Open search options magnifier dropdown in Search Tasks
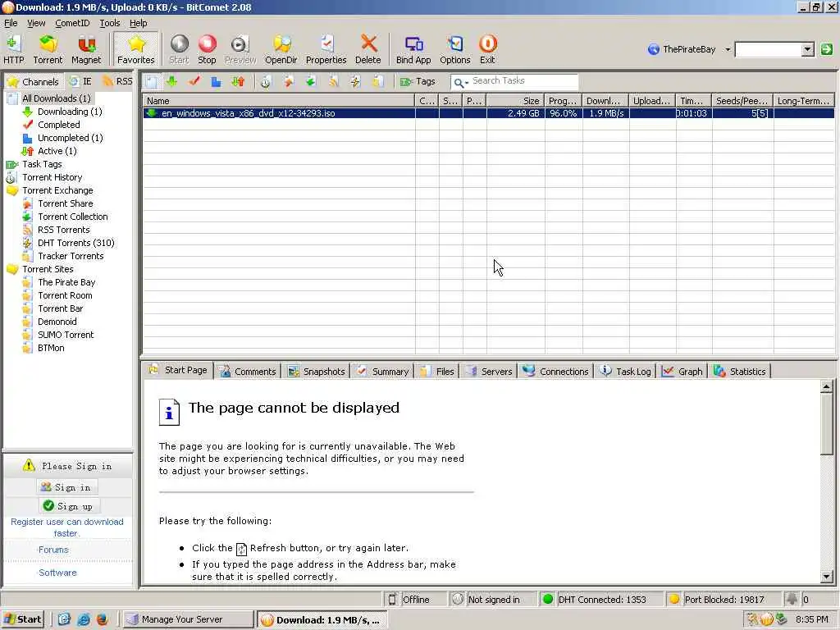The height and width of the screenshot is (630, 840). [x=461, y=82]
